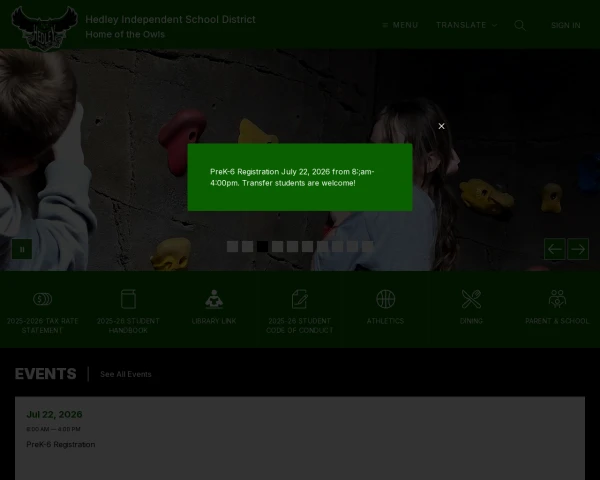600x480 pixels.
Task: Open See All Events link
Action: (x=126, y=374)
